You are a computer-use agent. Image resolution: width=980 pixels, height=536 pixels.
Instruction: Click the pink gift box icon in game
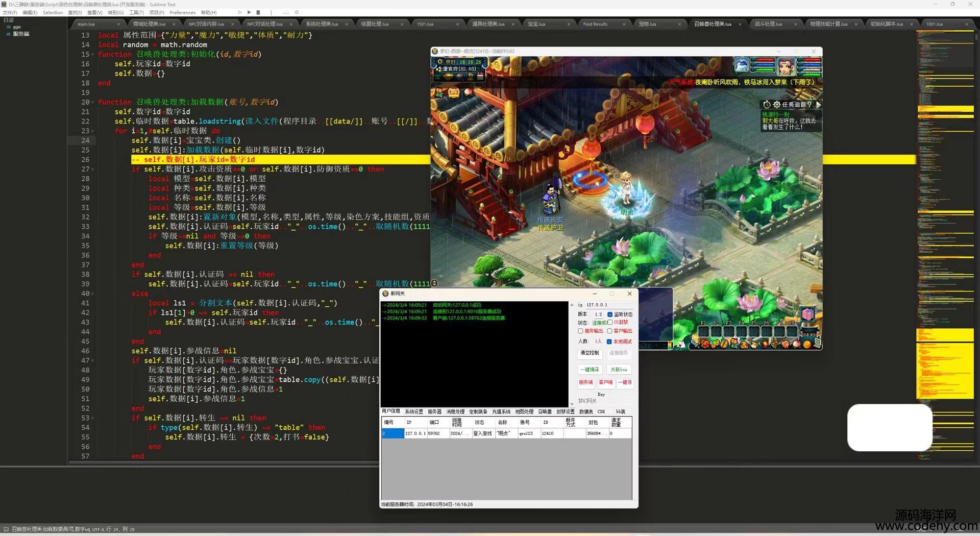807,315
